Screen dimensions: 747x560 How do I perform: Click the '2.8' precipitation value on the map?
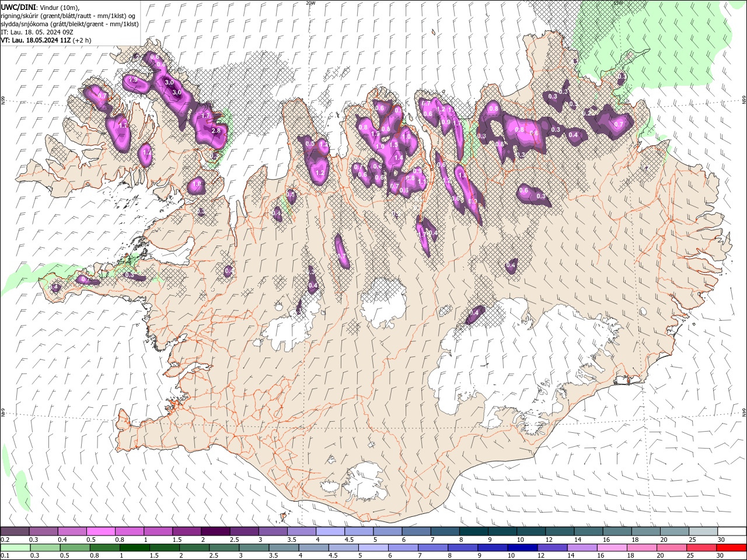216,131
